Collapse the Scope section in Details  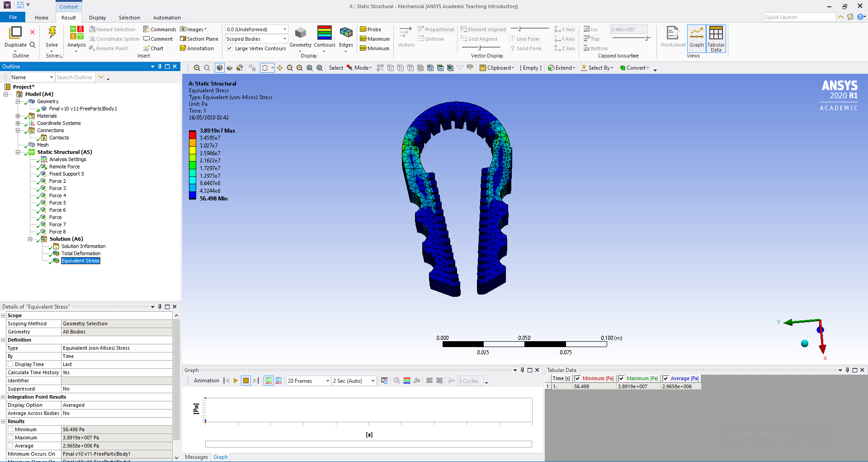click(x=3, y=315)
